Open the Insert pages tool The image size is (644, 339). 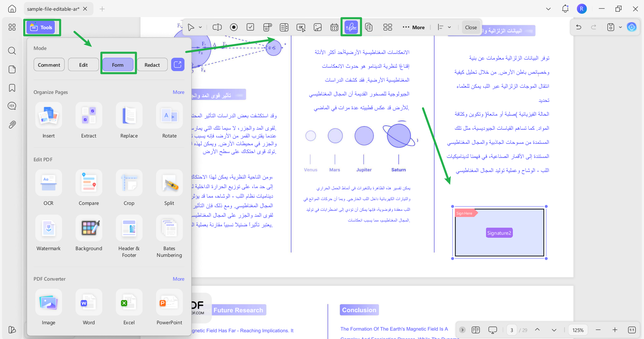49,121
